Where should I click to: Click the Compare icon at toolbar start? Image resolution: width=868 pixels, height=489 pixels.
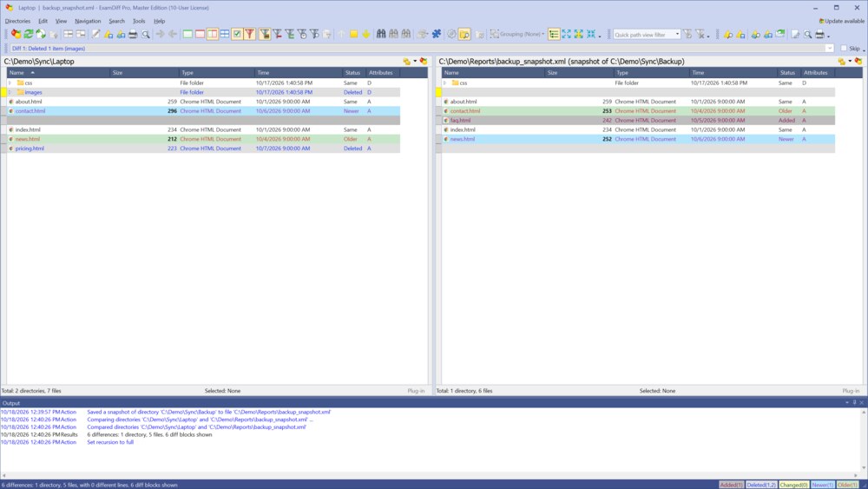(x=16, y=35)
